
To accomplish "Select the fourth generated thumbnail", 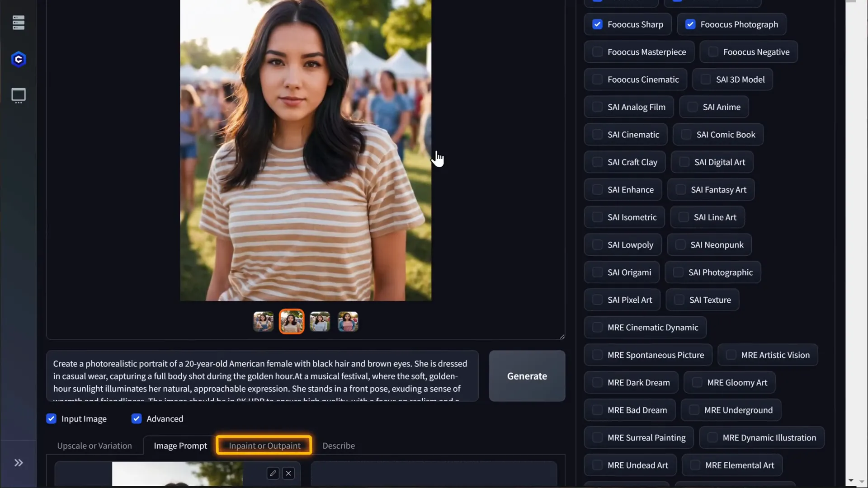I will tap(348, 322).
